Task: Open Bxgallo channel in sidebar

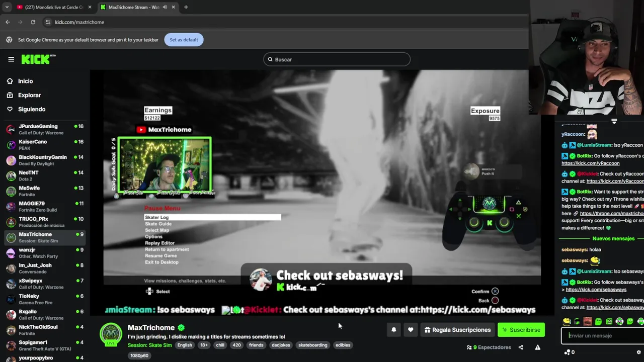Action: pos(45,315)
